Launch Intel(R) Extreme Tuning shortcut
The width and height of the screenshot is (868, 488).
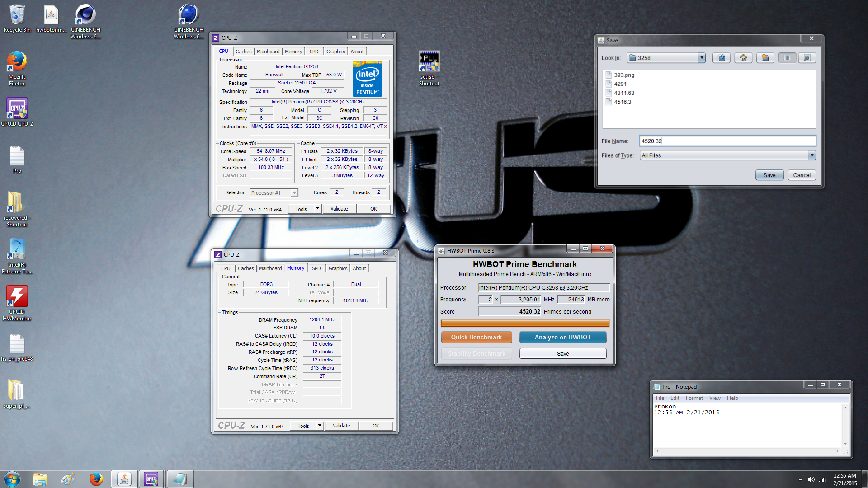pos(17,256)
